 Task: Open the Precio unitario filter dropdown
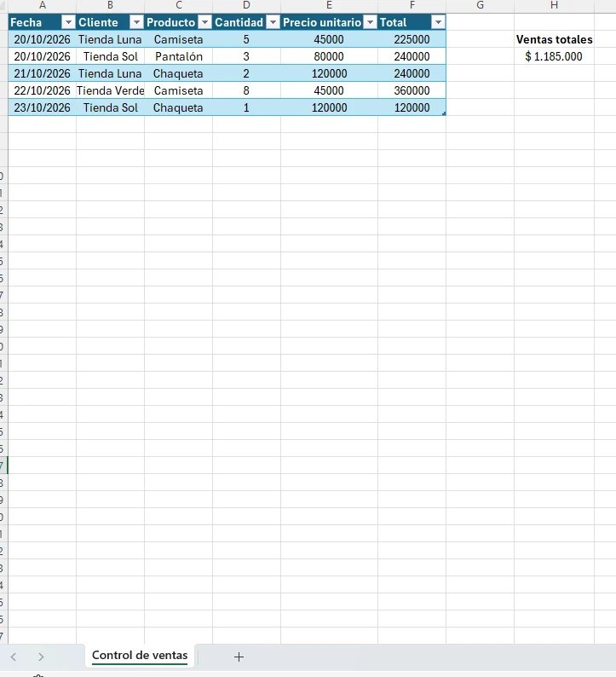tap(370, 22)
